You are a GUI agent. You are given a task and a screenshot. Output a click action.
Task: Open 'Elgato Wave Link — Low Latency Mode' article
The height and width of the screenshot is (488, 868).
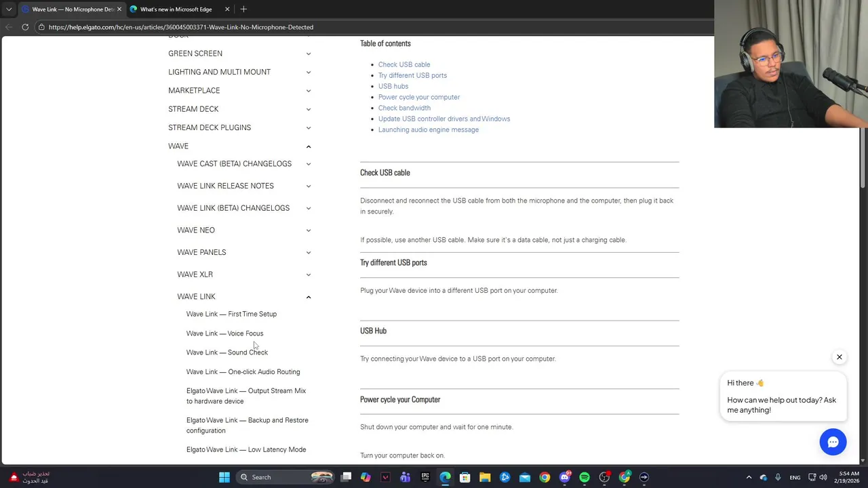coord(246,449)
